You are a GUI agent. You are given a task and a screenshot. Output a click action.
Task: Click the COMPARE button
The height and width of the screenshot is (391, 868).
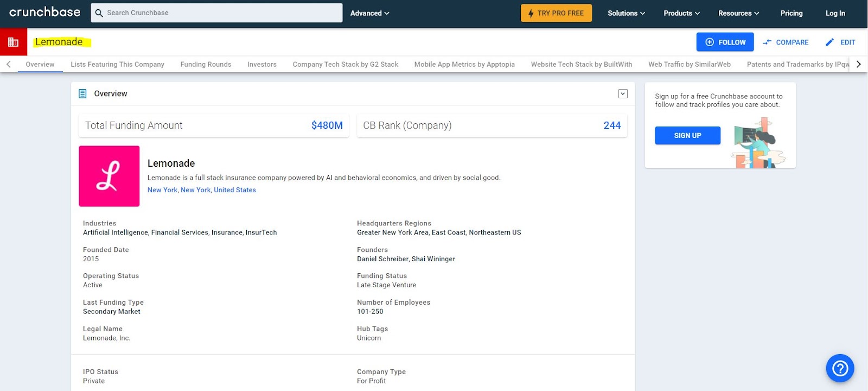point(786,42)
